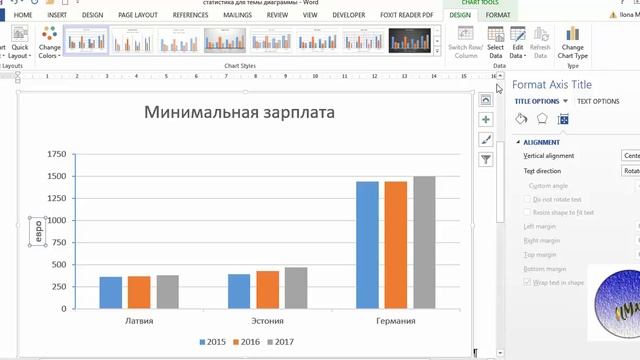Screen dimensions: 640x360
Task: Click Refresh Data icon
Action: pos(540,42)
